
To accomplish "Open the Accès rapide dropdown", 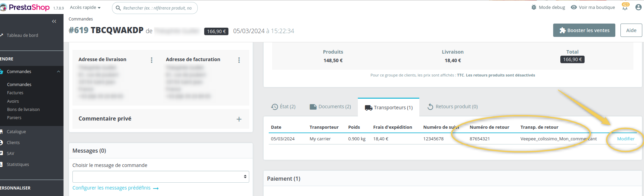I will 85,8.
